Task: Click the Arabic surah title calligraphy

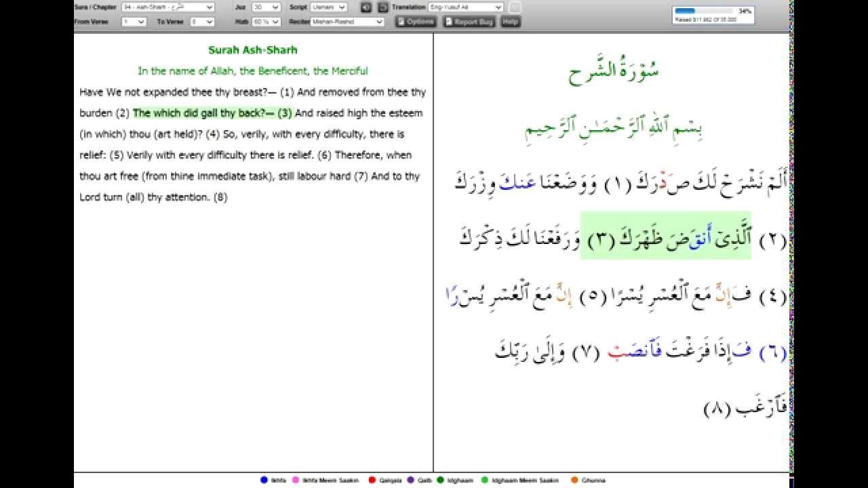Action: [x=613, y=70]
